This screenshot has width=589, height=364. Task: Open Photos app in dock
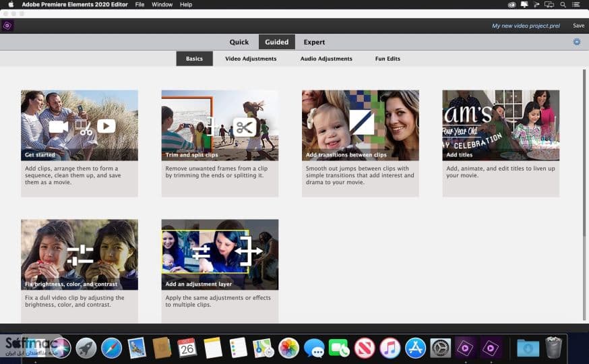click(288, 348)
